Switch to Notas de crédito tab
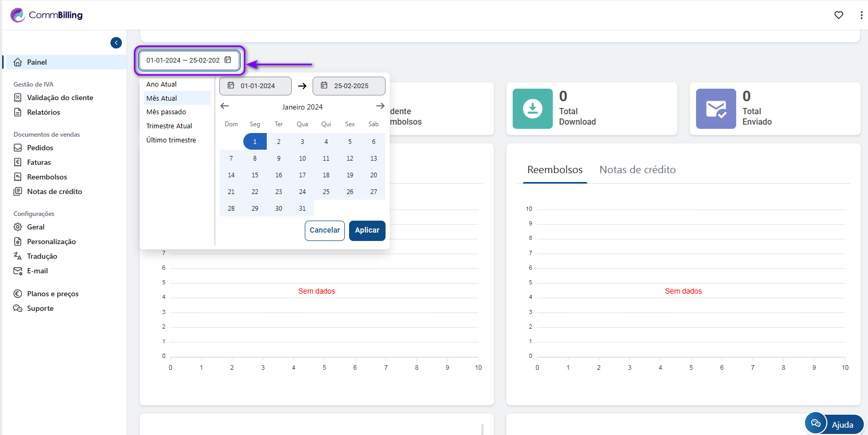868x435 pixels. pos(637,170)
